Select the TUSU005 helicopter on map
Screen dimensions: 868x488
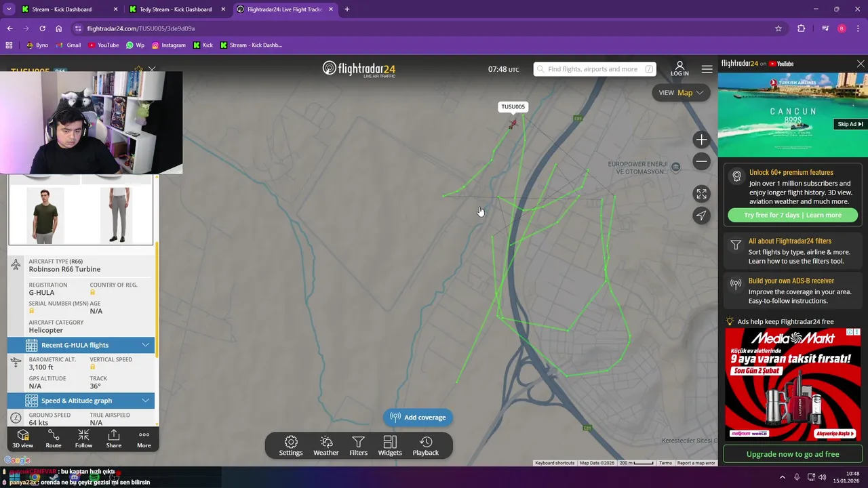pos(513,123)
